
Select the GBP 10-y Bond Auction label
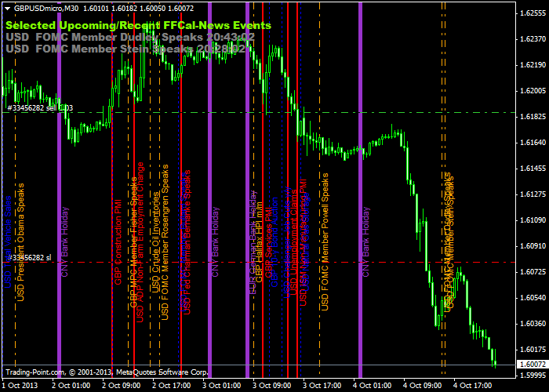pyautogui.click(x=274, y=242)
